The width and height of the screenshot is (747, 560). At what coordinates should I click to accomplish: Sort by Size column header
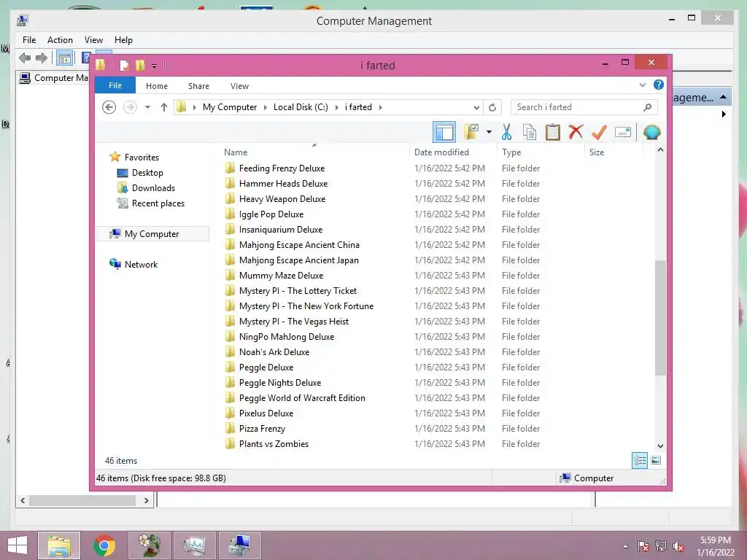point(597,152)
